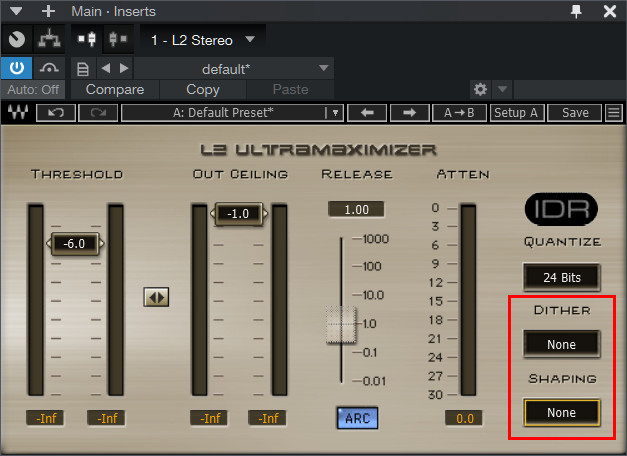The image size is (627, 456).
Task: Click the Release 1.00 value field
Action: coord(356,210)
